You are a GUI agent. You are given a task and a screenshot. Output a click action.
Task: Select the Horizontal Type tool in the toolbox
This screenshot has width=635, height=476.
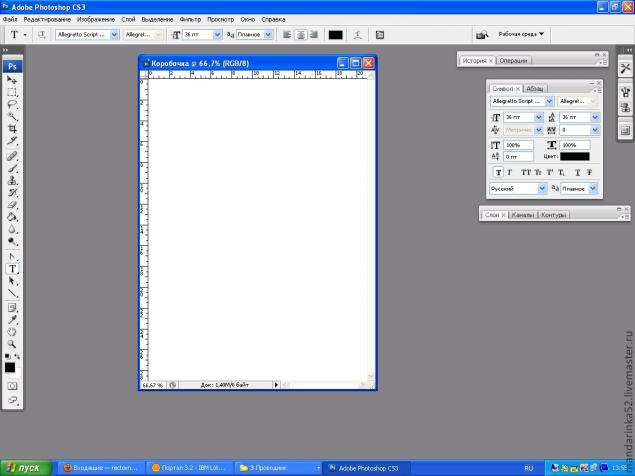coord(13,269)
